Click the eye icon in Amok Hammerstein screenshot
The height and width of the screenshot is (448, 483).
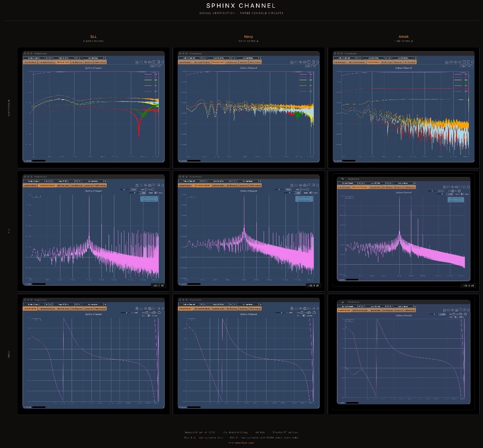pyautogui.click(x=456, y=62)
